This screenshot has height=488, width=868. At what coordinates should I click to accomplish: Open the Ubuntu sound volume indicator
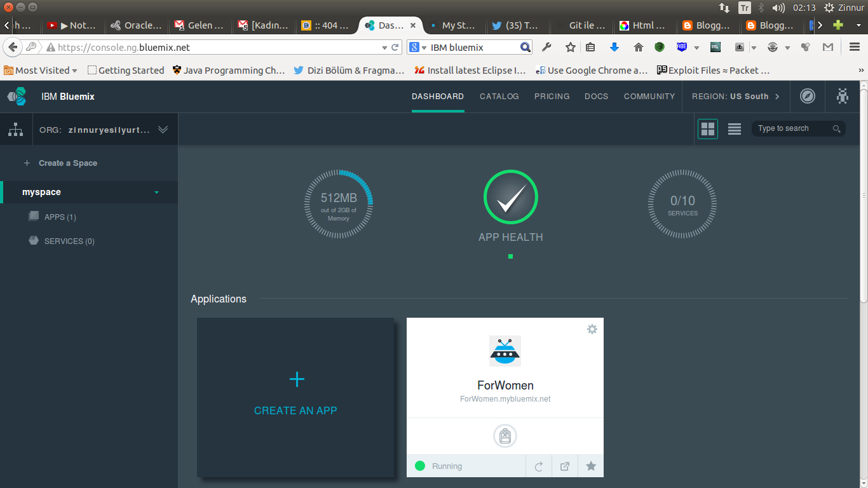coord(778,8)
